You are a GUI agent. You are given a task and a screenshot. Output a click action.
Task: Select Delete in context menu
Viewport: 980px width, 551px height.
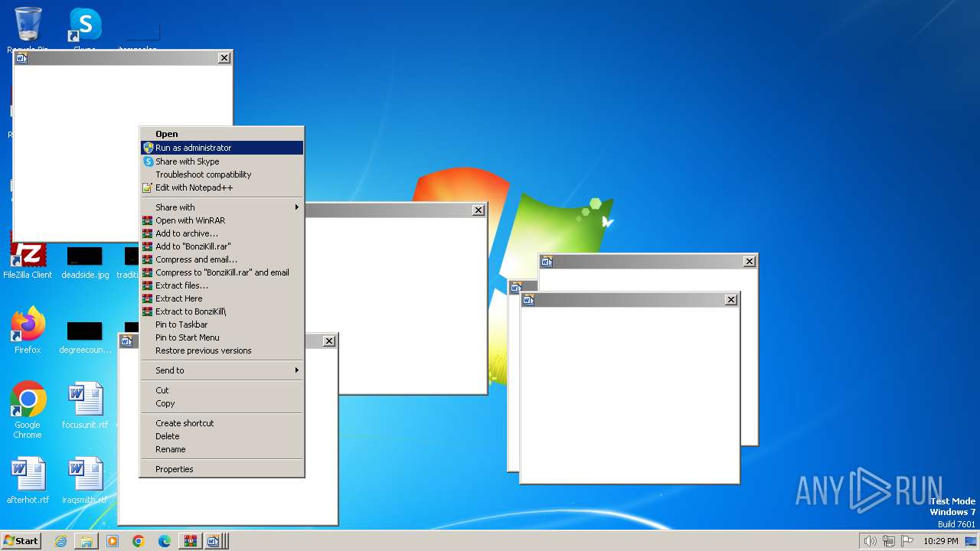tap(222, 436)
